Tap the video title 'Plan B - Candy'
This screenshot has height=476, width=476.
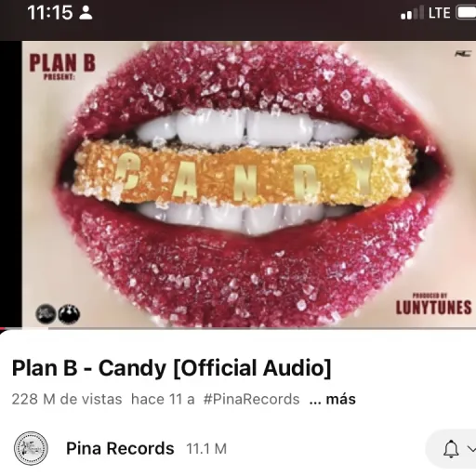tap(171, 368)
